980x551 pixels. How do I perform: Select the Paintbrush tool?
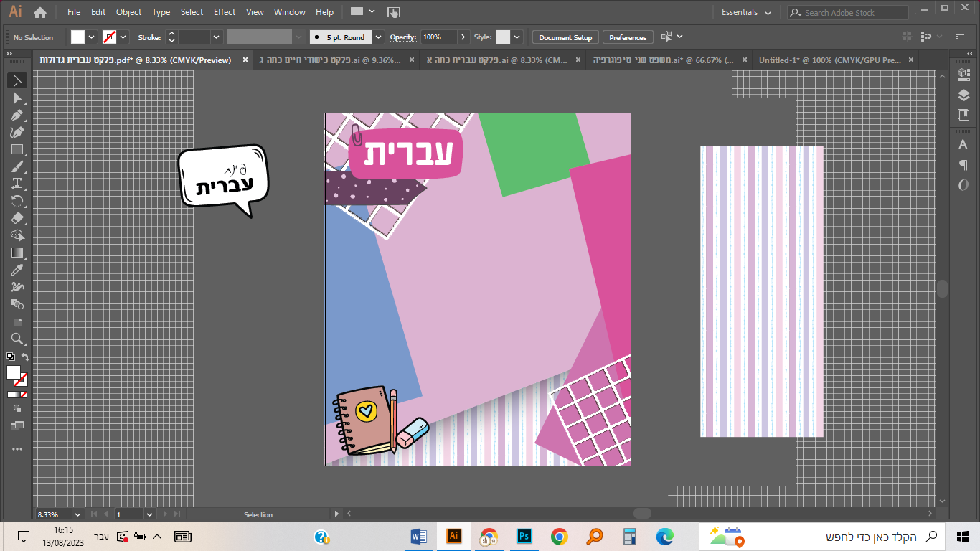17,166
